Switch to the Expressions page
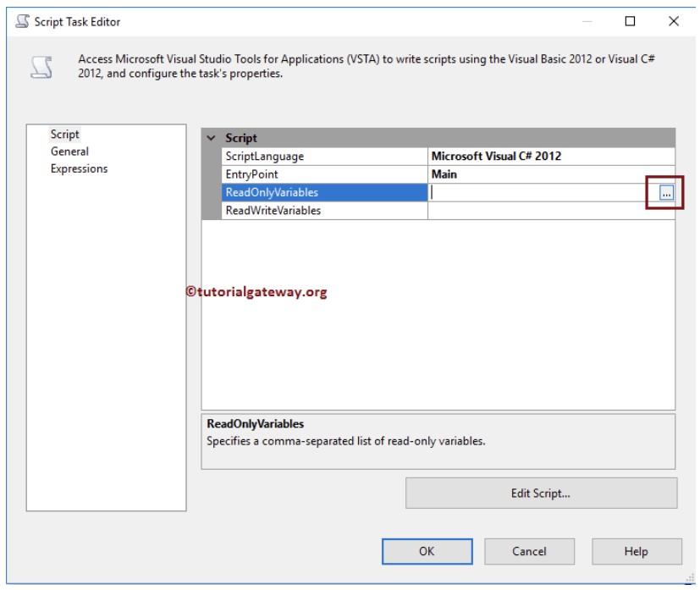 (79, 168)
